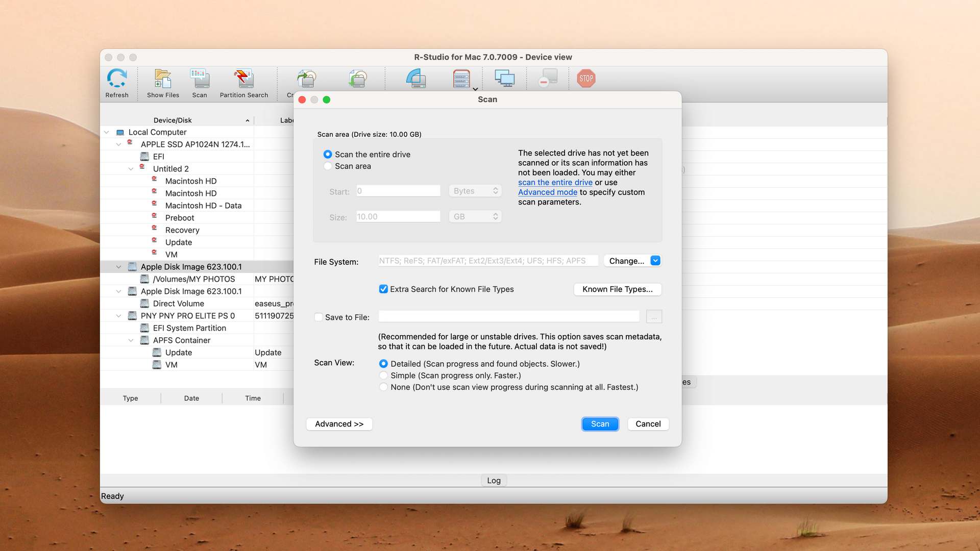The image size is (980, 551).
Task: Open Show Files from the toolbar
Action: click(163, 79)
